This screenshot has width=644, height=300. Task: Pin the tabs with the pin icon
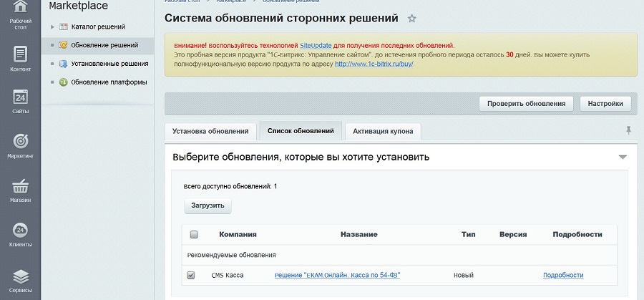[x=628, y=131]
